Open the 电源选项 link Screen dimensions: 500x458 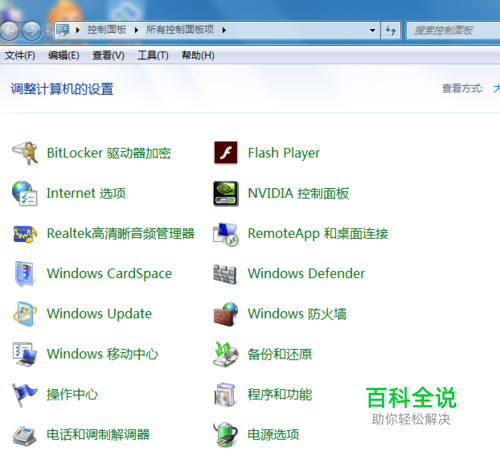[x=273, y=435]
